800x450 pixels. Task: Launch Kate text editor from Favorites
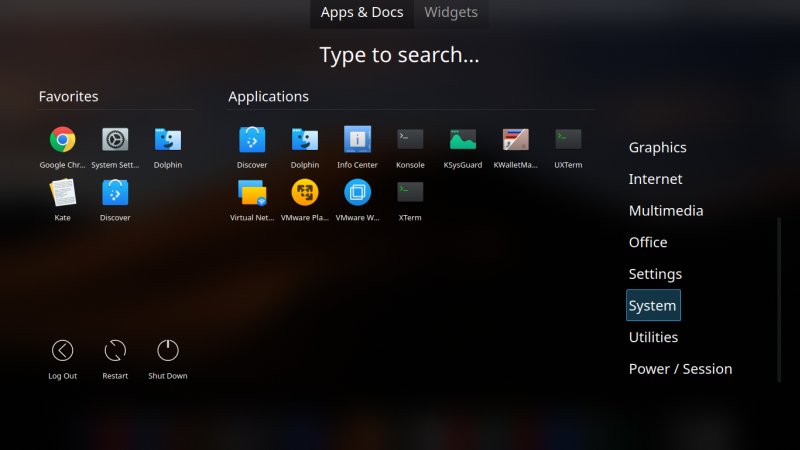[x=62, y=192]
